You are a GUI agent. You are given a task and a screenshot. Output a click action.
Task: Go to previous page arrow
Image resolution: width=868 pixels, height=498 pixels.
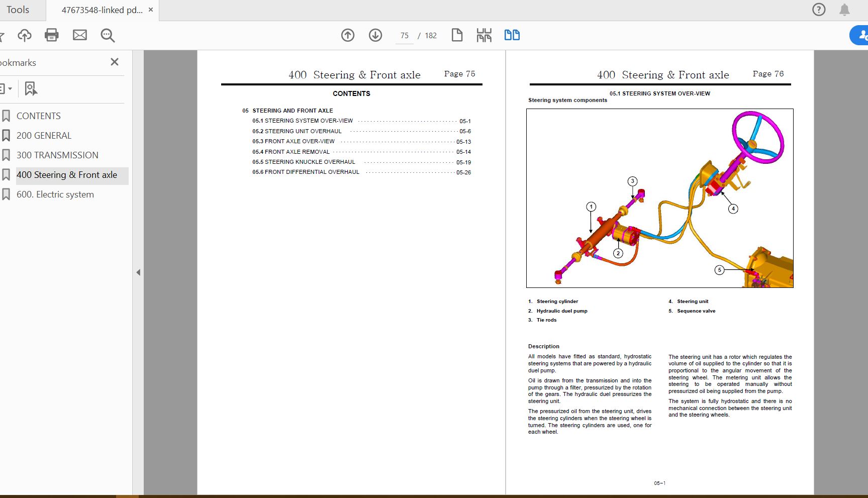[348, 35]
